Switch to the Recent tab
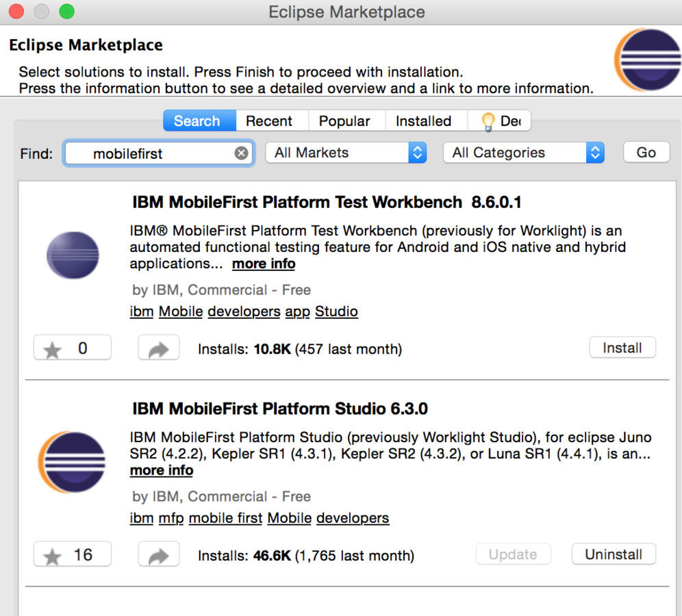 [273, 121]
